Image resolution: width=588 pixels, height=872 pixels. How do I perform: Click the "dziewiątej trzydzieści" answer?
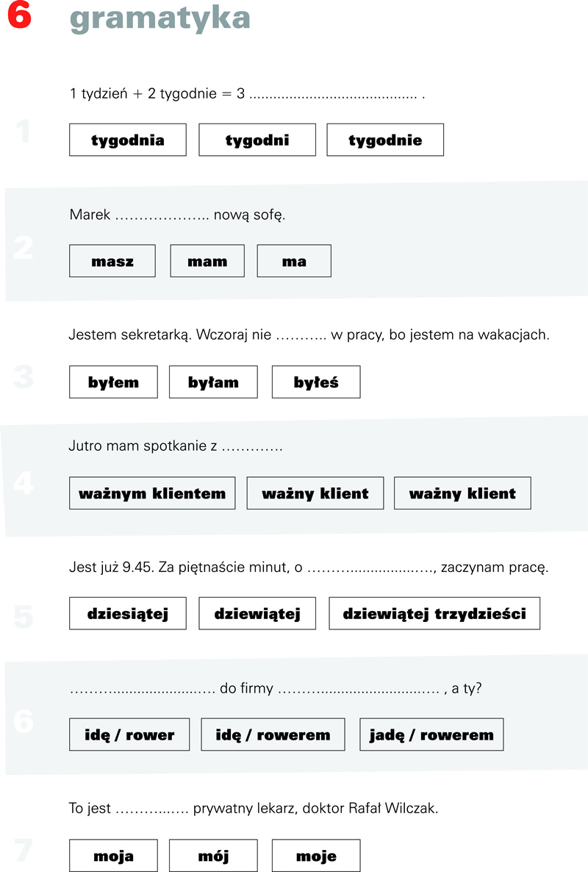point(434,613)
